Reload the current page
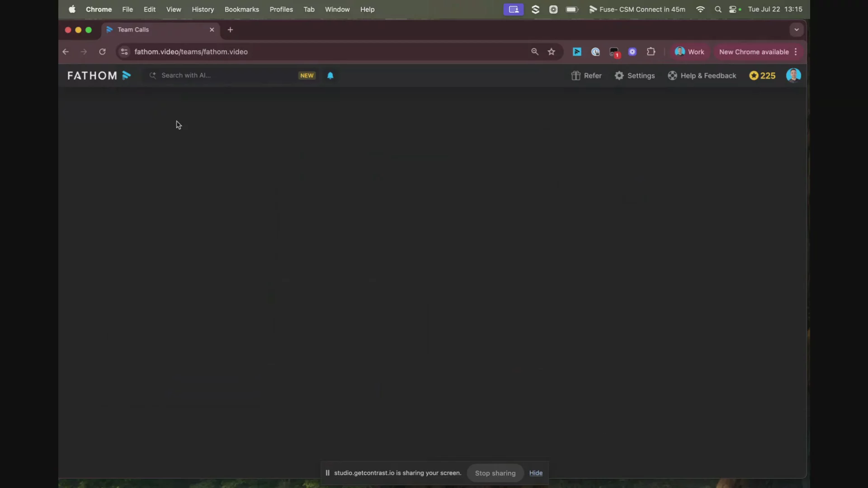 click(102, 52)
